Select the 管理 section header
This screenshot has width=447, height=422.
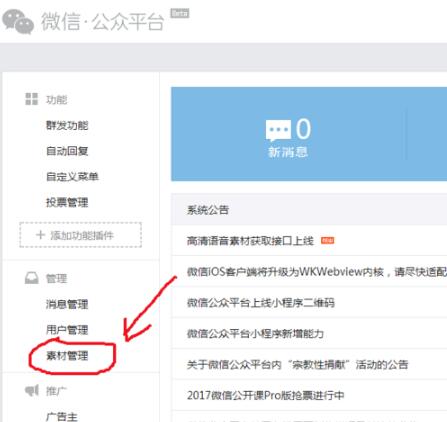tap(56, 278)
